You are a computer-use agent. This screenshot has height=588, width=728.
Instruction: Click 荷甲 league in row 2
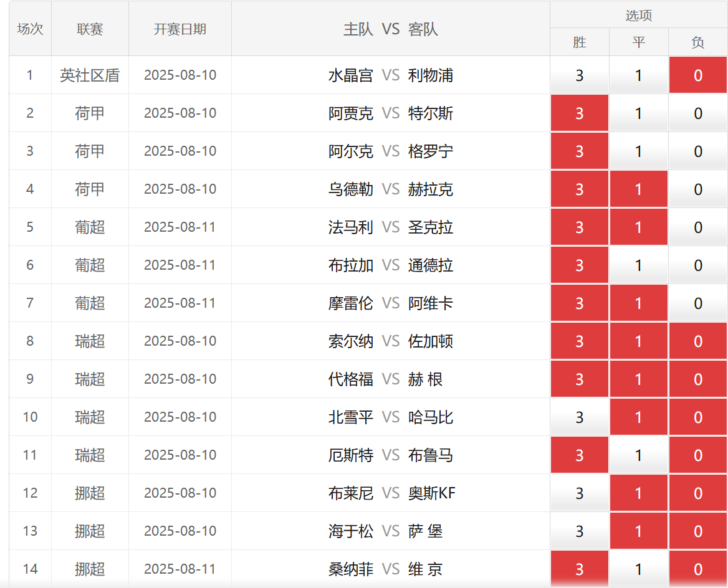(90, 113)
